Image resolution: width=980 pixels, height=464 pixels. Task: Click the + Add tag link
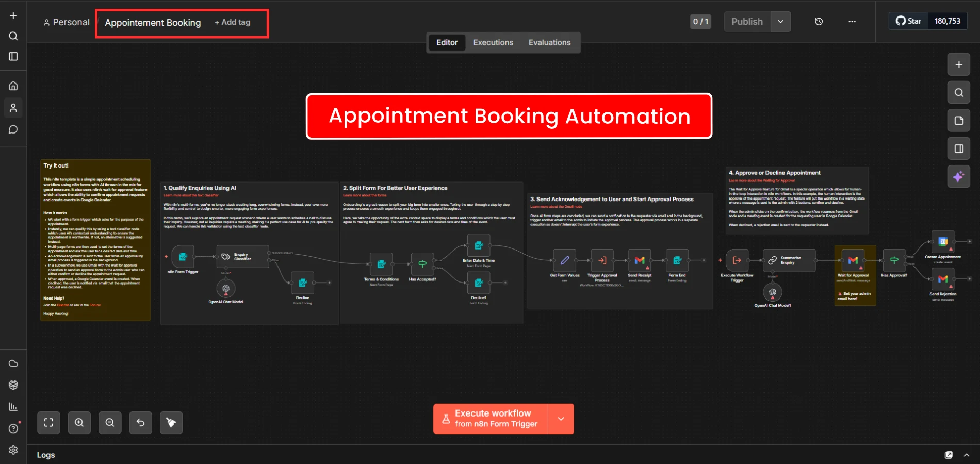coord(233,22)
